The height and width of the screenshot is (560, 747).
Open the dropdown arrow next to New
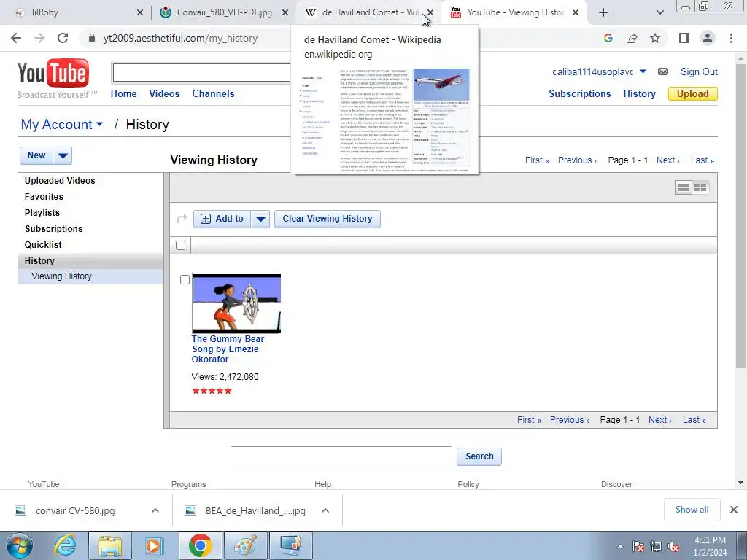click(63, 156)
